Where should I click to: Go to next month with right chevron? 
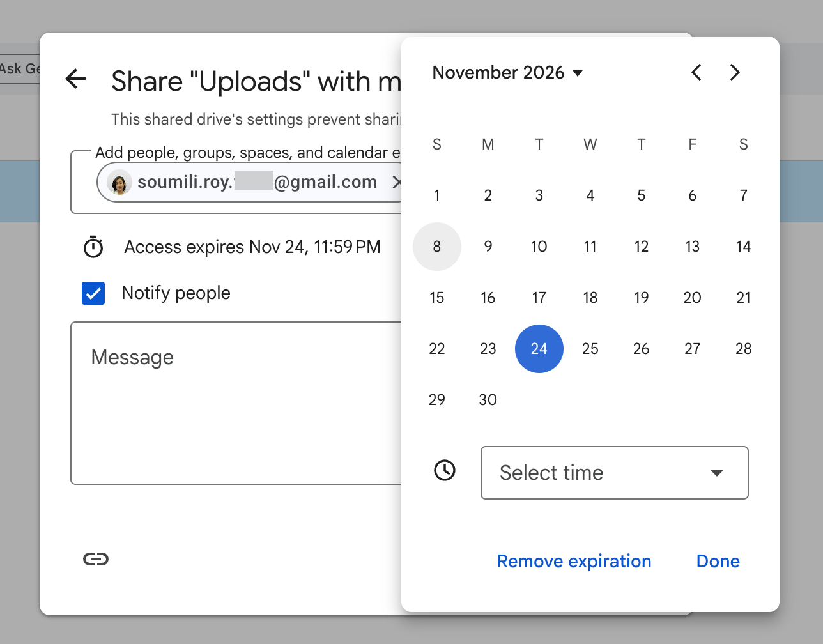point(735,72)
